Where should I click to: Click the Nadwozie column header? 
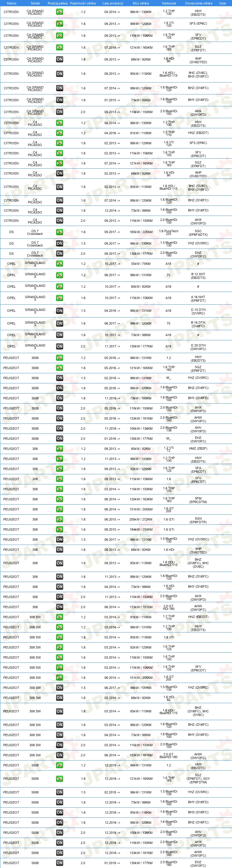pyautogui.click(x=169, y=3)
